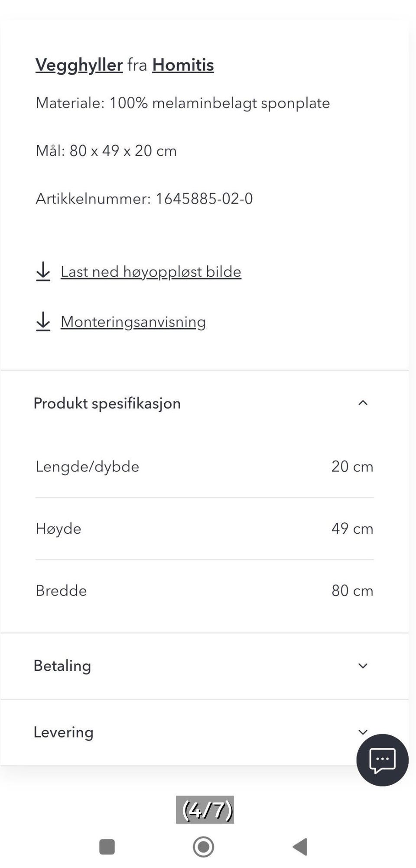Image resolution: width=416 pixels, height=868 pixels.
Task: Tap the Betaling section title
Action: (x=62, y=666)
